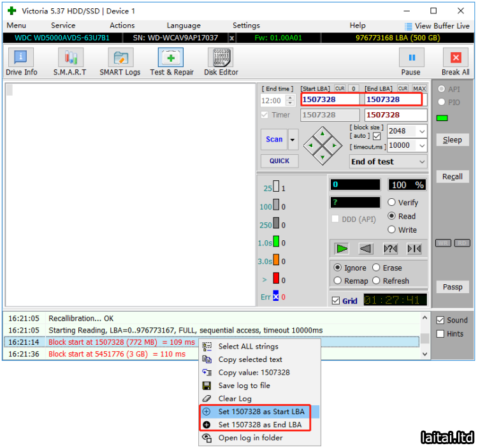Toggle the Sound checkbox
The image size is (478, 448).
441,321
